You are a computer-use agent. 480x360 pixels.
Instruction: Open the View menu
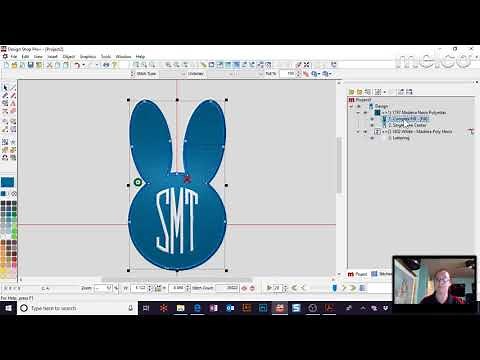(38, 57)
